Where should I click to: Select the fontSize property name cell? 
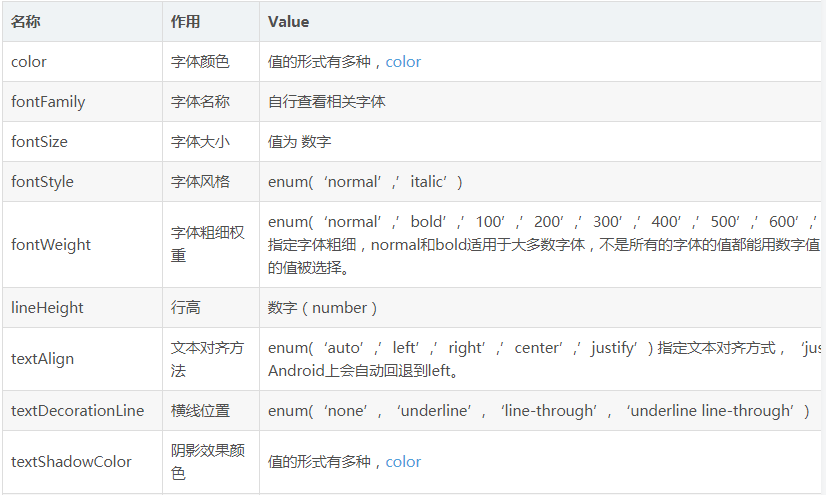point(82,142)
